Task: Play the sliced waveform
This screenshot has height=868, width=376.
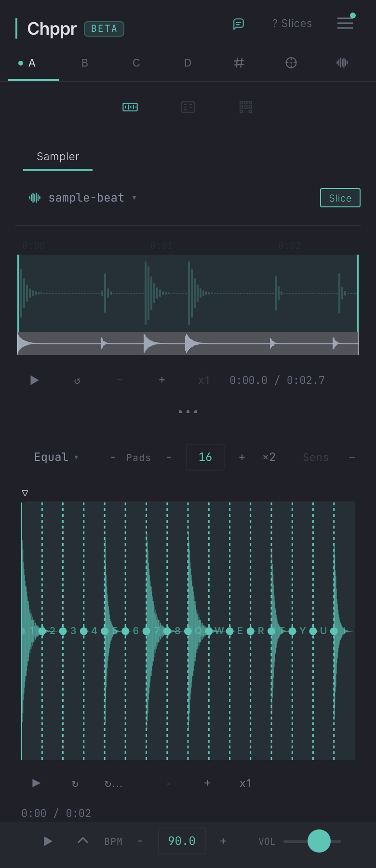Action: (x=36, y=783)
